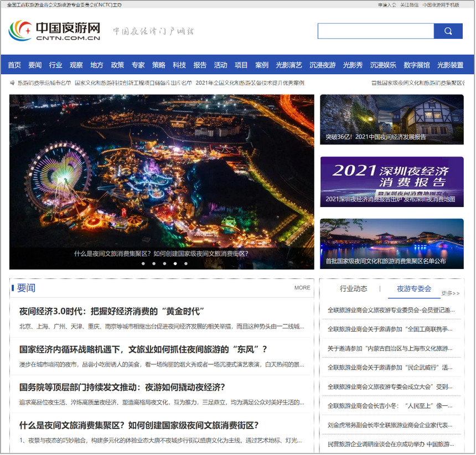Open 夜间经济3.0时代 article headline
Screen dimensions: 476x455
point(112,311)
